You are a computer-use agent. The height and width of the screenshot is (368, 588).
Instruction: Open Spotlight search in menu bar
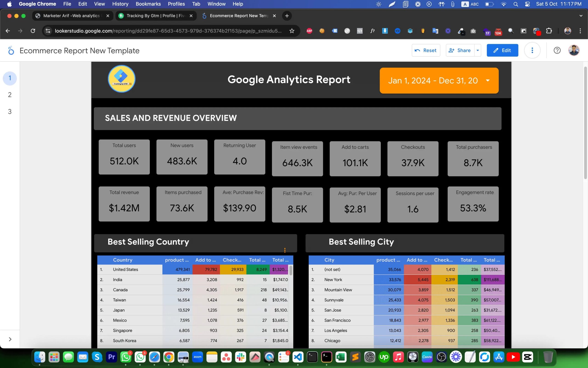coord(516,4)
